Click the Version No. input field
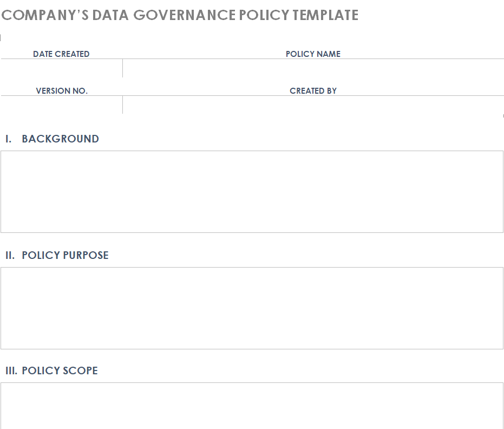The height and width of the screenshot is (429, 504). click(x=61, y=105)
